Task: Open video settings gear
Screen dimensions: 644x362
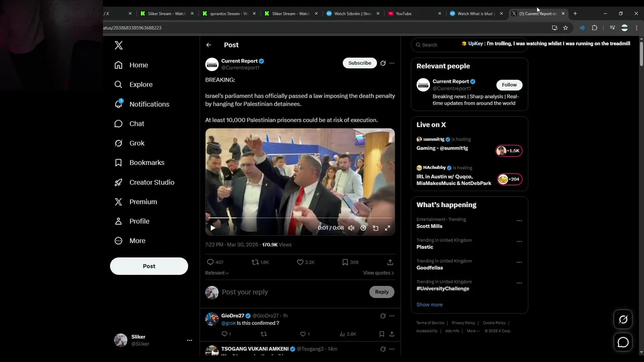Action: click(x=363, y=228)
